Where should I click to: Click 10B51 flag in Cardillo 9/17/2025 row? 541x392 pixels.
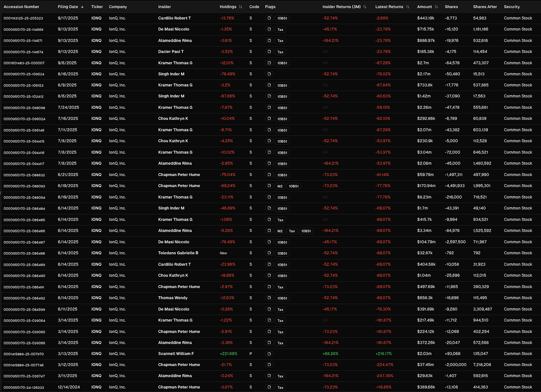pyautogui.click(x=282, y=18)
